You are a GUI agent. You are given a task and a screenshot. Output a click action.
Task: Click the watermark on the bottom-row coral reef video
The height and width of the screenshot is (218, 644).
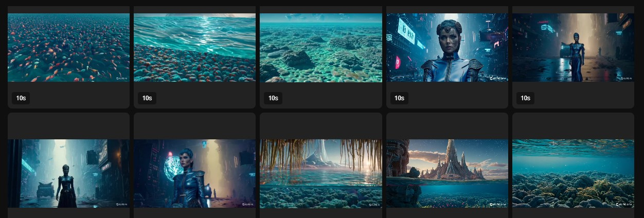click(x=622, y=205)
